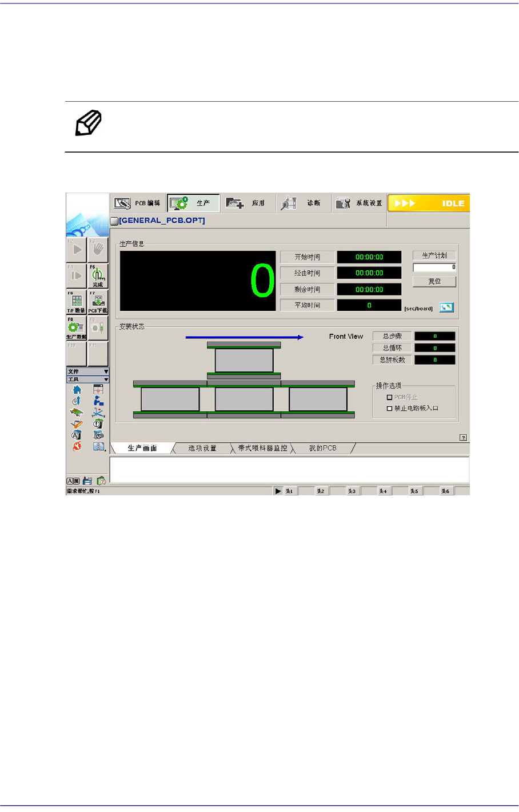Click the blue panel list tool icon
The image size is (519, 812).
[99, 446]
